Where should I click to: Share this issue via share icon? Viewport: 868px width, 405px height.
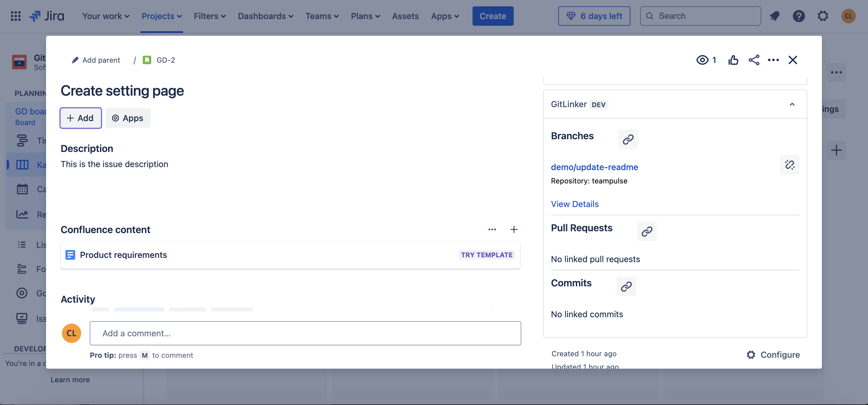coord(754,60)
